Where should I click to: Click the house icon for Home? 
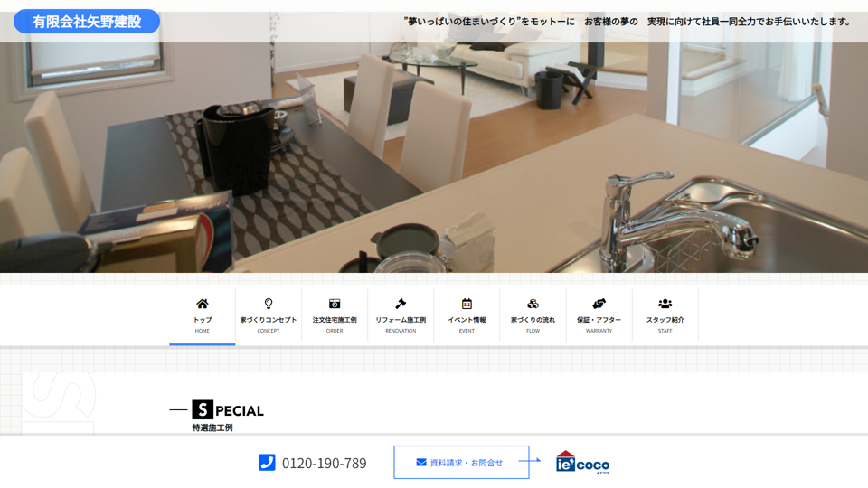pos(202,304)
